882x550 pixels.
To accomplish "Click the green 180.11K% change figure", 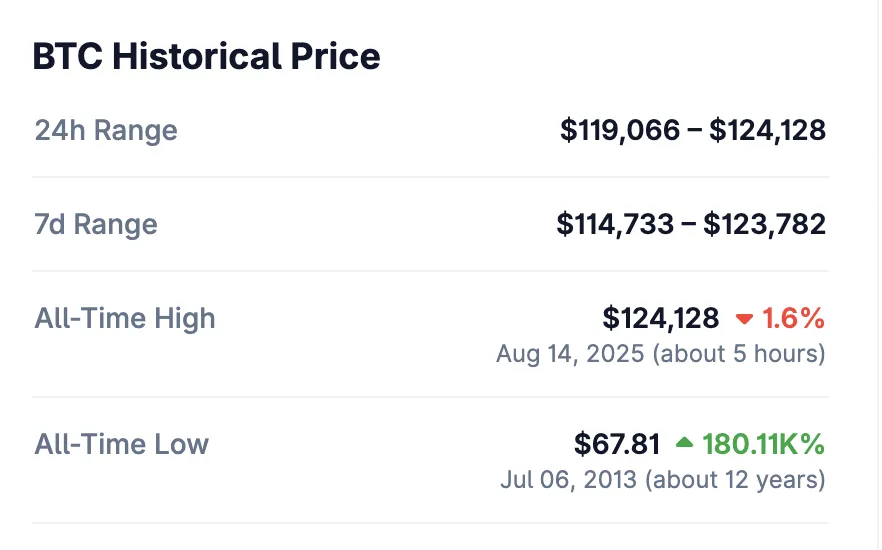I will (764, 444).
